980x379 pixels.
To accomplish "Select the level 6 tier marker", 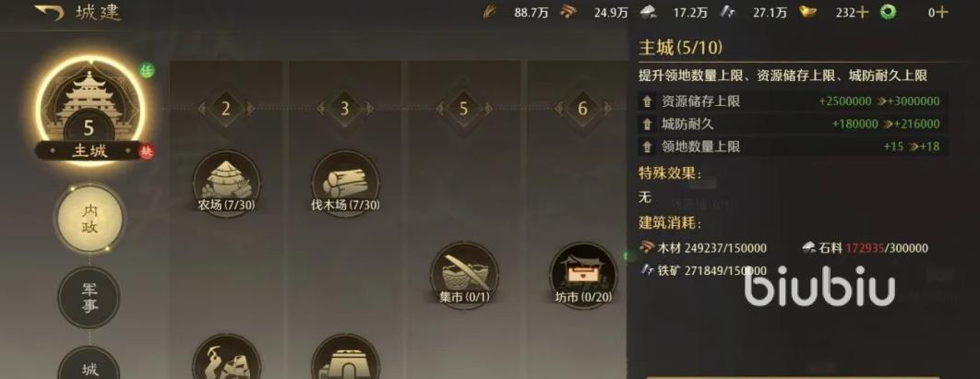I will pyautogui.click(x=582, y=109).
